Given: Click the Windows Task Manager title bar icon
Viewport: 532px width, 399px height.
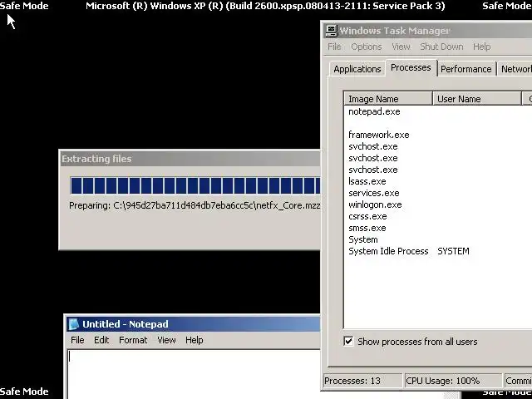Looking at the screenshot, I should pyautogui.click(x=332, y=31).
